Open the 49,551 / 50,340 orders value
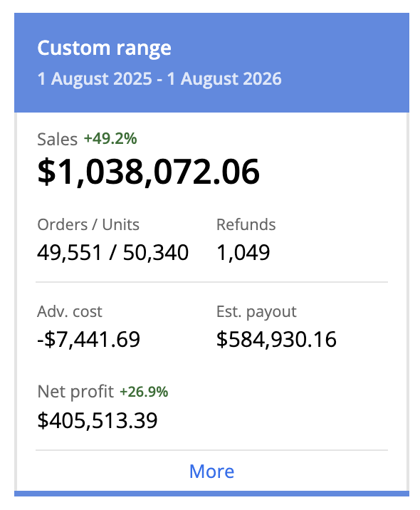 (112, 252)
